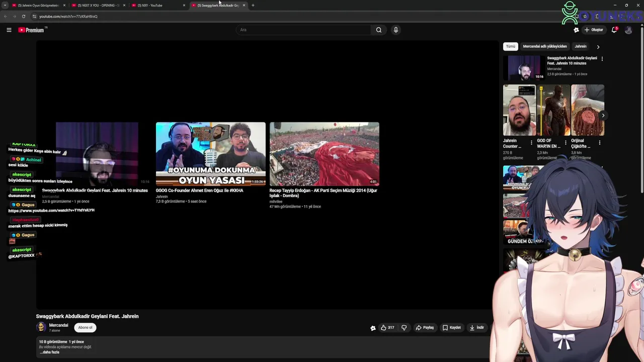Advance the Shorts shelf with next arrow

[x=603, y=116]
